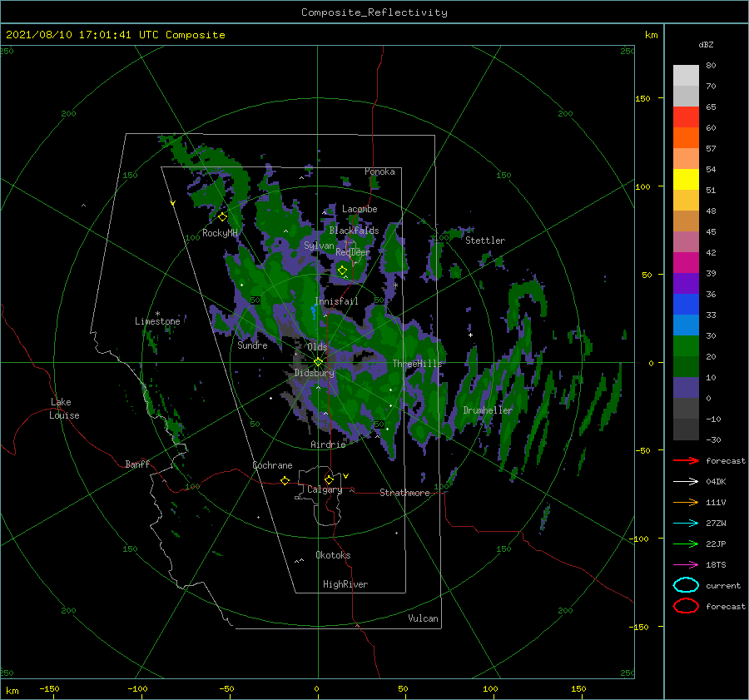Screen dimensions: 749x700
Task: Click the magenta 39–42 dBZ color swatch
Action: tap(686, 263)
